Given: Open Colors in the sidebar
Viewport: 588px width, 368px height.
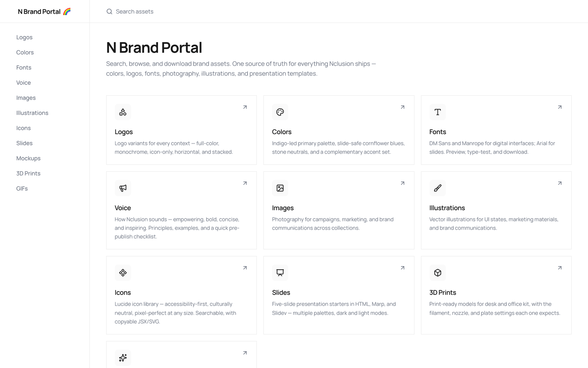Looking at the screenshot, I should (25, 52).
